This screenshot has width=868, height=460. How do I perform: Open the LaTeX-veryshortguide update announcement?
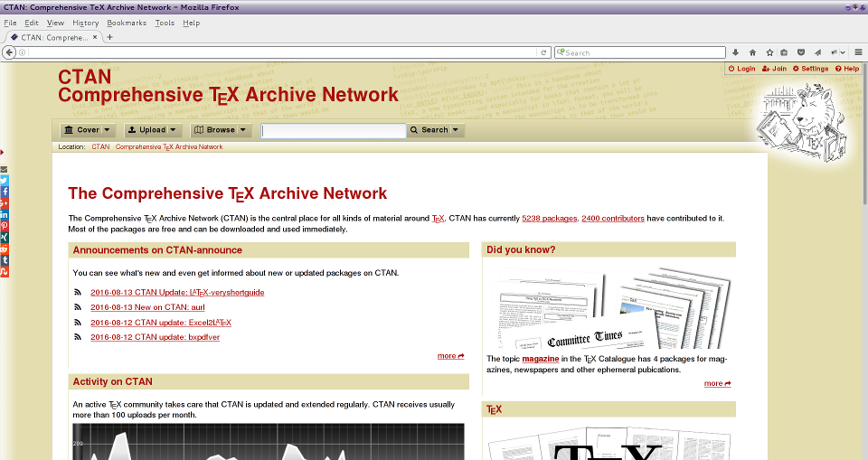click(x=177, y=292)
